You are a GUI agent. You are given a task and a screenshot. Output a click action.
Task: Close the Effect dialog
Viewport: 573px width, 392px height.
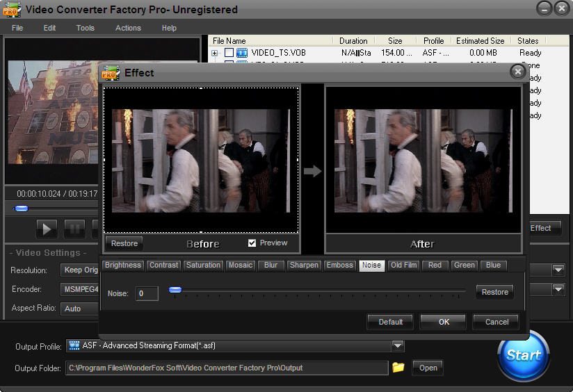(517, 72)
